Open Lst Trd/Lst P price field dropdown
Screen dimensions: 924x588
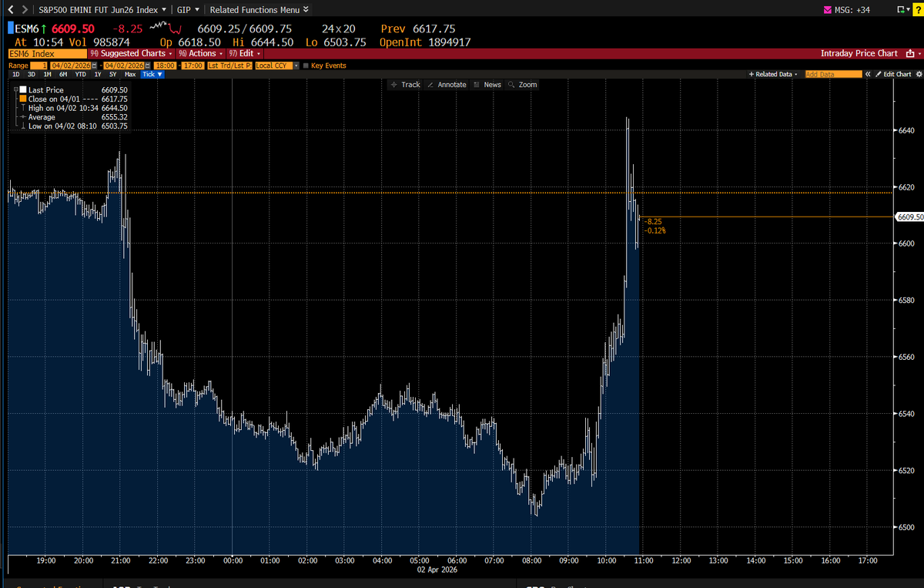(x=229, y=66)
